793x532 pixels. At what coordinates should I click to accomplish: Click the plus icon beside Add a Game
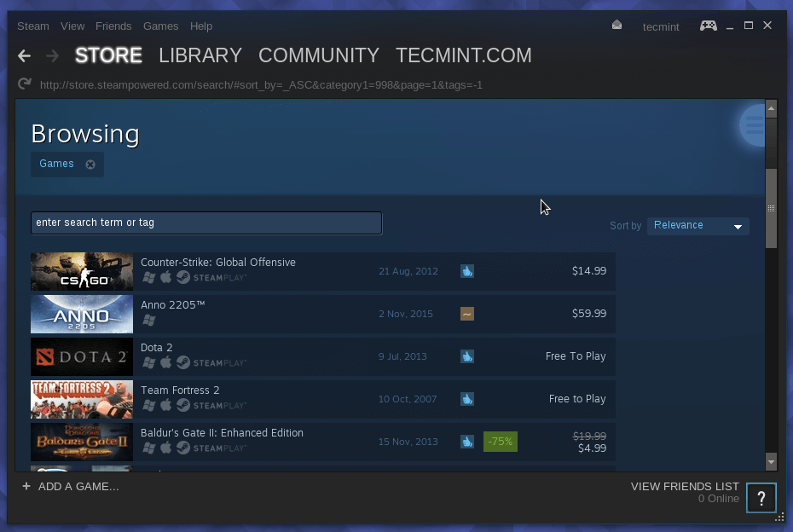point(26,486)
